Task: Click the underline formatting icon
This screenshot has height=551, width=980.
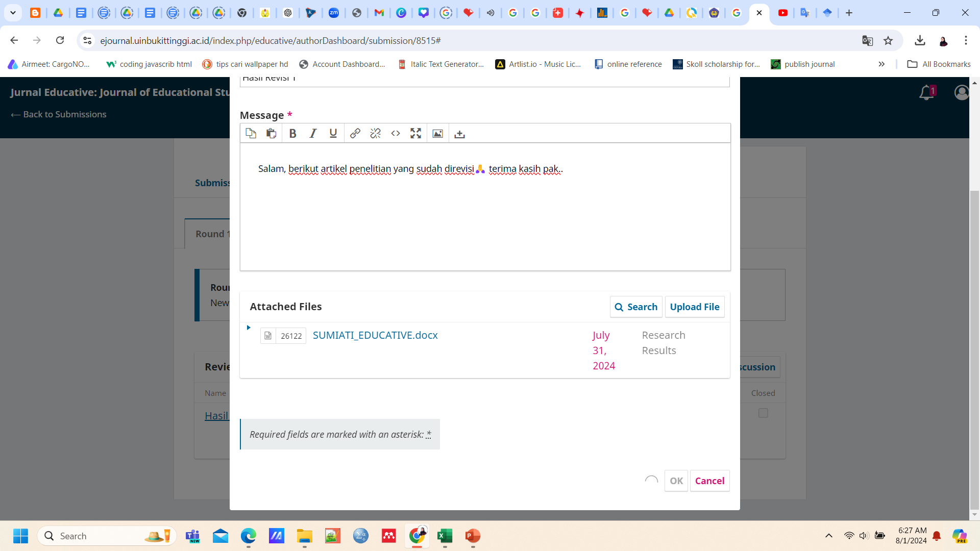Action: (x=333, y=134)
